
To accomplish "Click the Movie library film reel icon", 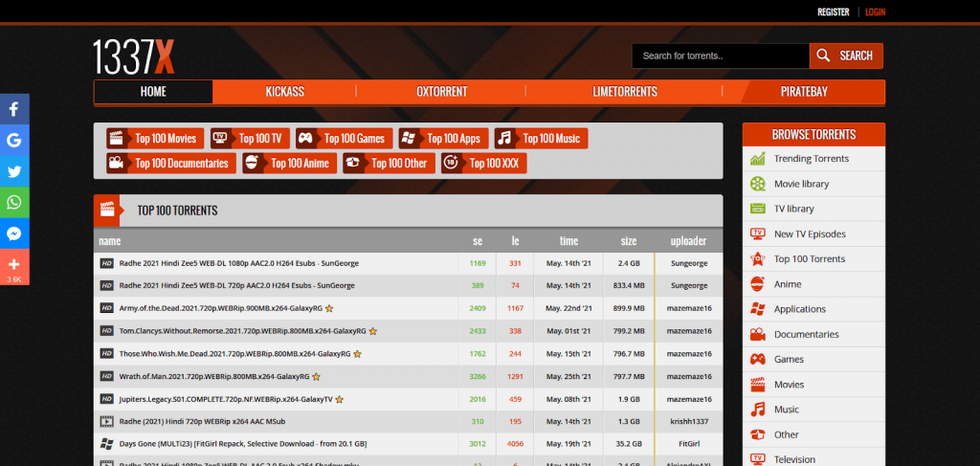I will 758,184.
